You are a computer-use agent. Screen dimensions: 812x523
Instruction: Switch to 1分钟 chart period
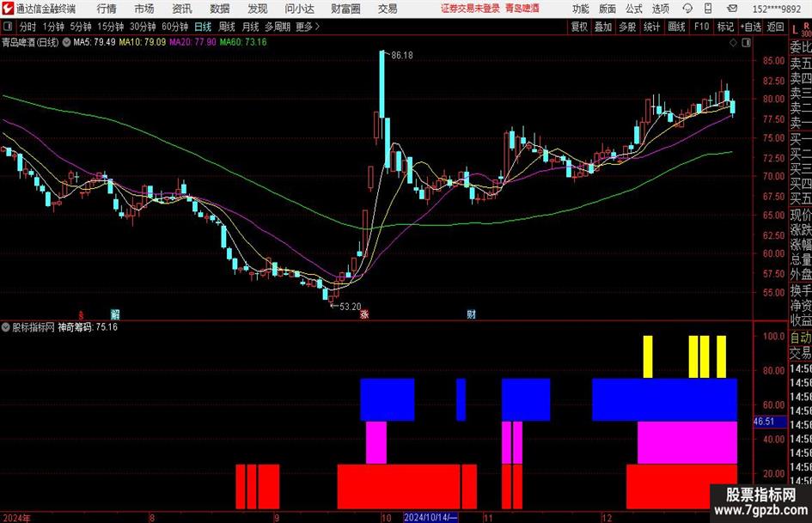tap(52, 27)
